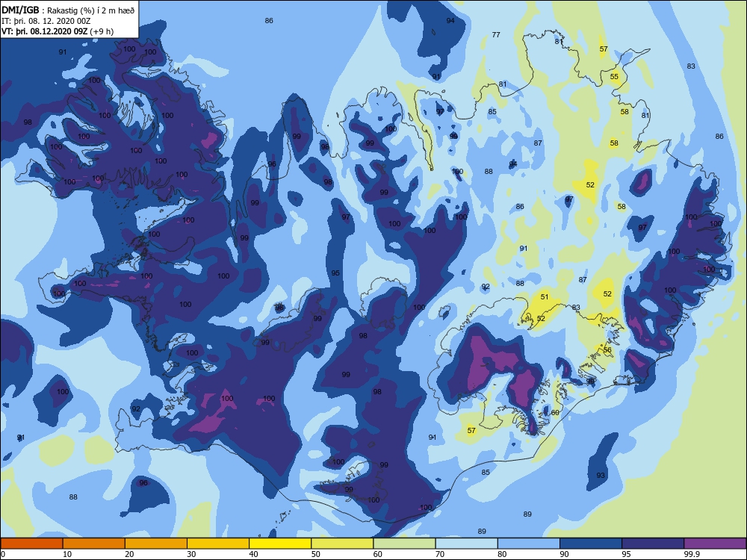Click the pale green 60–70 legend swatch

tap(404, 544)
